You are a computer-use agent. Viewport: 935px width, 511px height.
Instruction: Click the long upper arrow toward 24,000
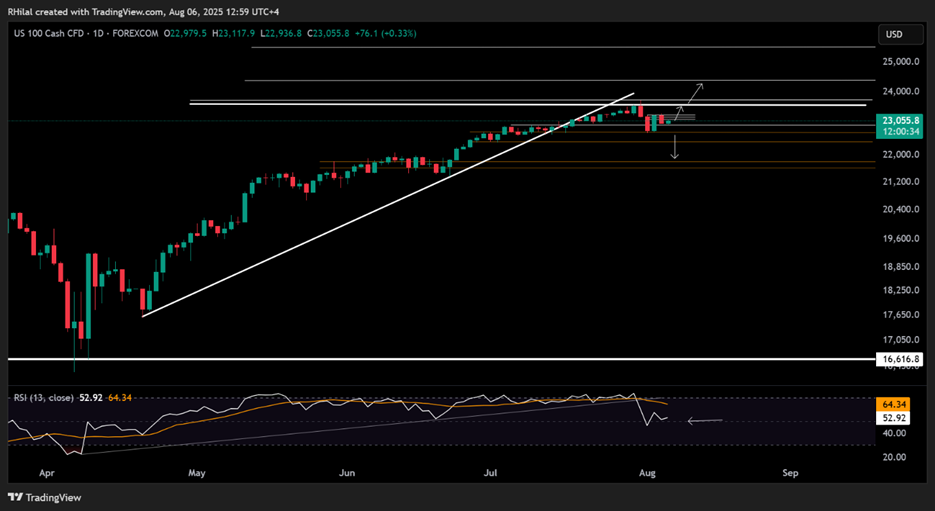[x=695, y=92]
